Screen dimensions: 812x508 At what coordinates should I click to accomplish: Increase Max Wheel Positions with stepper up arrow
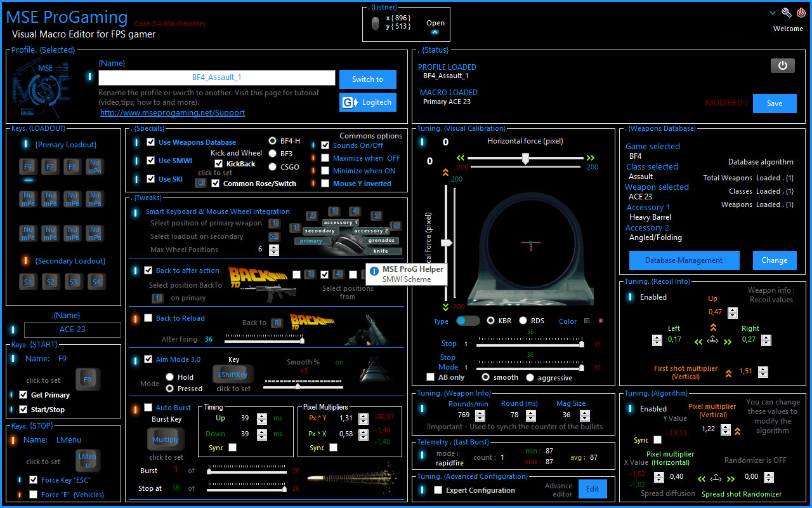[x=273, y=247]
